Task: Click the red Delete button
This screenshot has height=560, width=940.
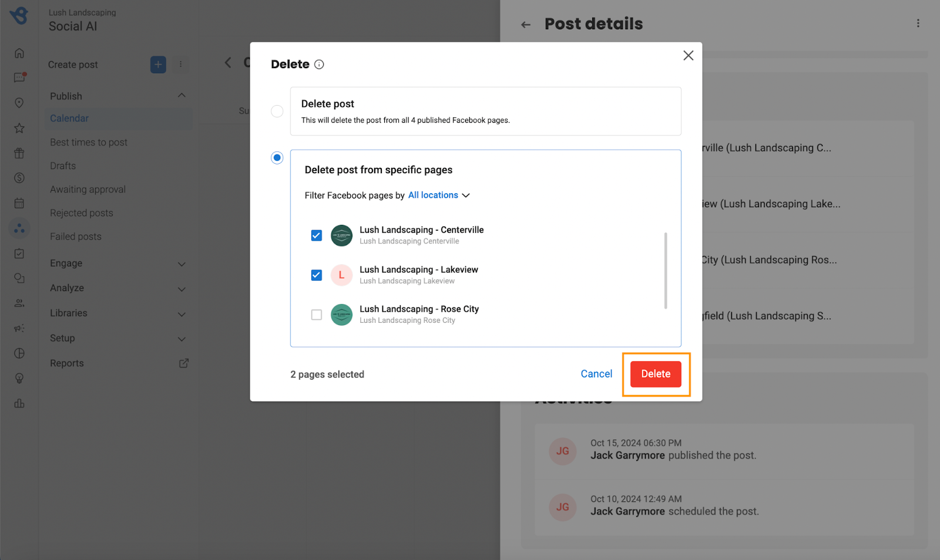Action: pos(656,374)
